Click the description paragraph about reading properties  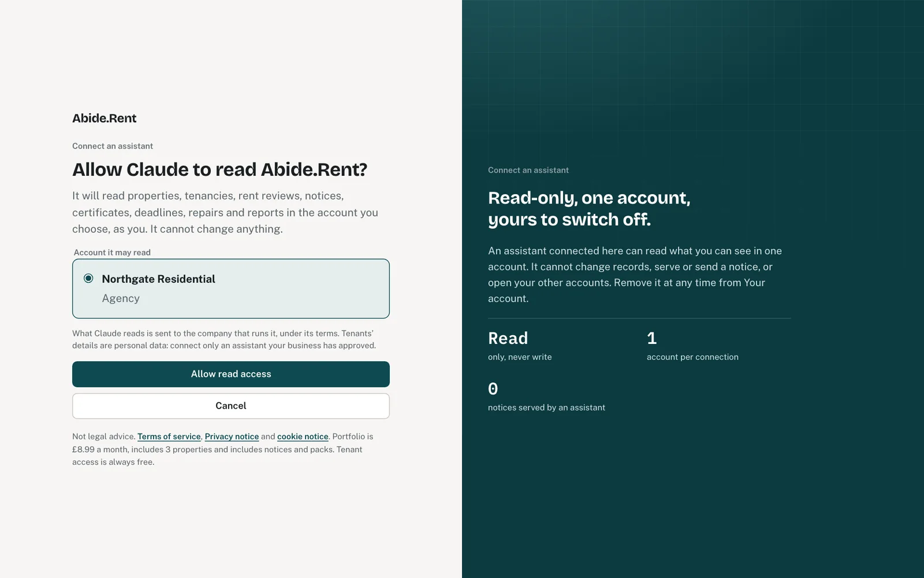click(x=225, y=212)
